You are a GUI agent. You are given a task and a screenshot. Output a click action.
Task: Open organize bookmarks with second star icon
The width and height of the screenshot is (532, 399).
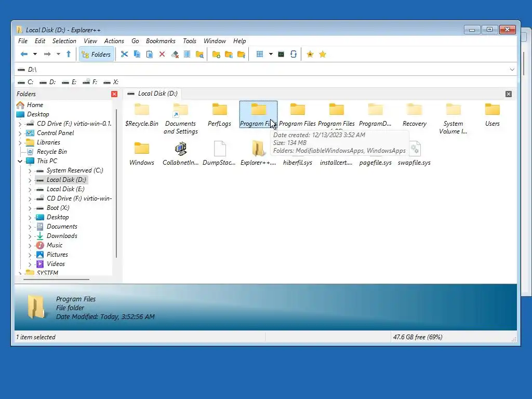pos(323,54)
